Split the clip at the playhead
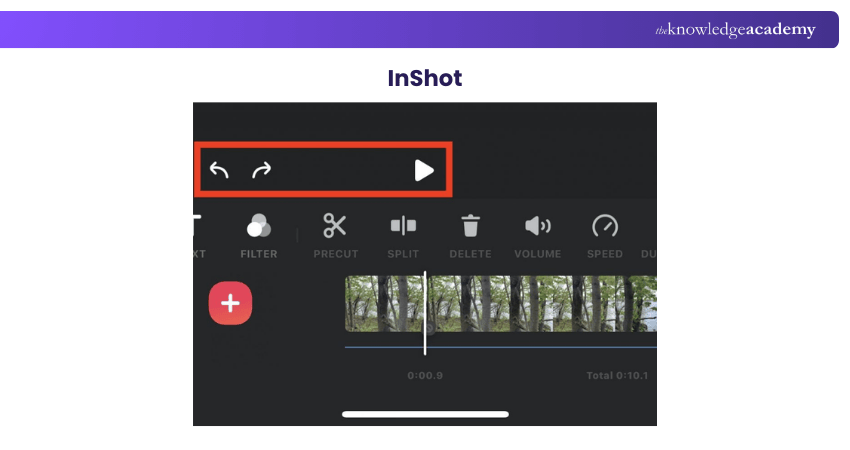Screen dimensions: 850x450 click(403, 236)
